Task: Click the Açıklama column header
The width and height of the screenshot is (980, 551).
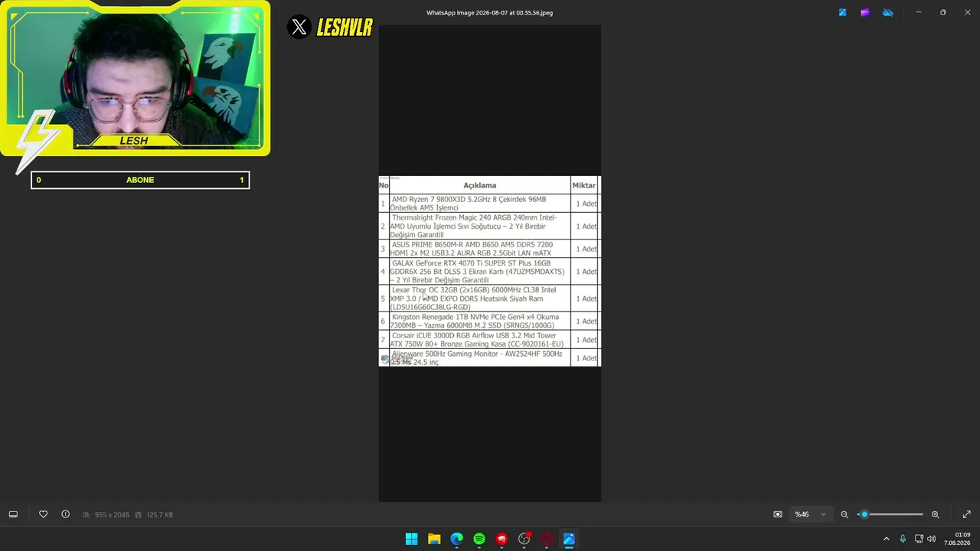Action: [x=480, y=185]
